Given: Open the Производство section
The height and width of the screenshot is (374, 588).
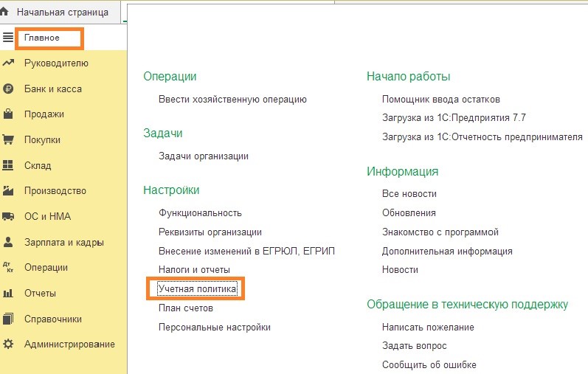Looking at the screenshot, I should pos(55,191).
